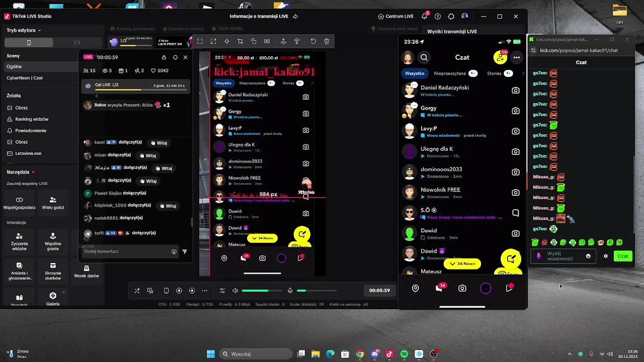Screen dimensions: 644x362
Task: Click Witaj button next to mixer
Action: pos(148,156)
